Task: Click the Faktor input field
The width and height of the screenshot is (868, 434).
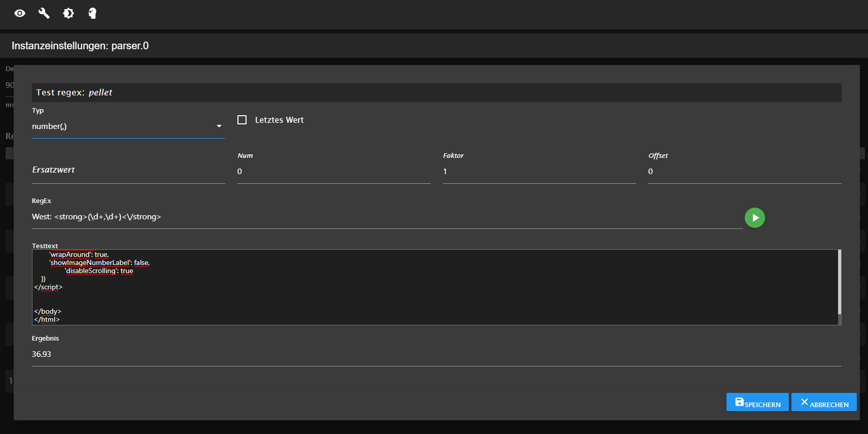Action: click(x=539, y=172)
